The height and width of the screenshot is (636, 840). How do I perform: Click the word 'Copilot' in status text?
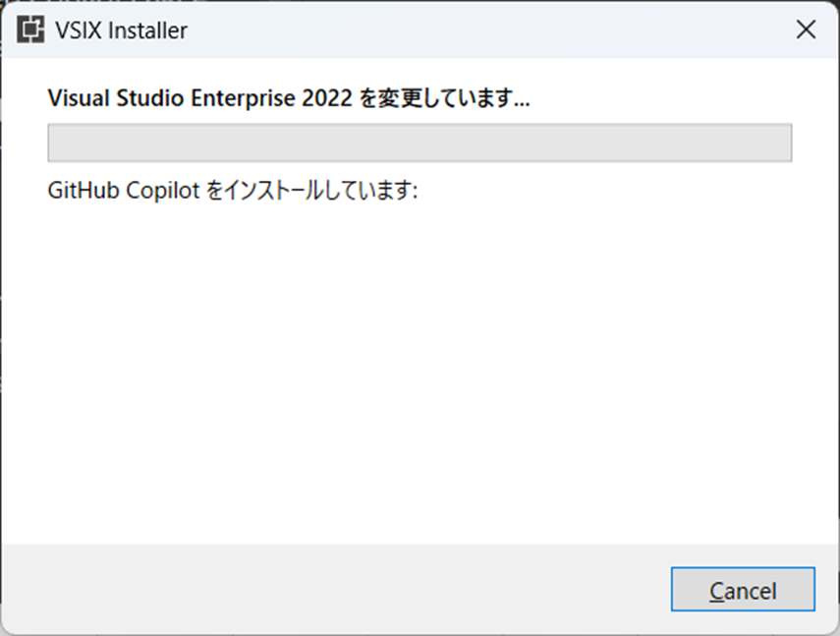pyautogui.click(x=163, y=191)
